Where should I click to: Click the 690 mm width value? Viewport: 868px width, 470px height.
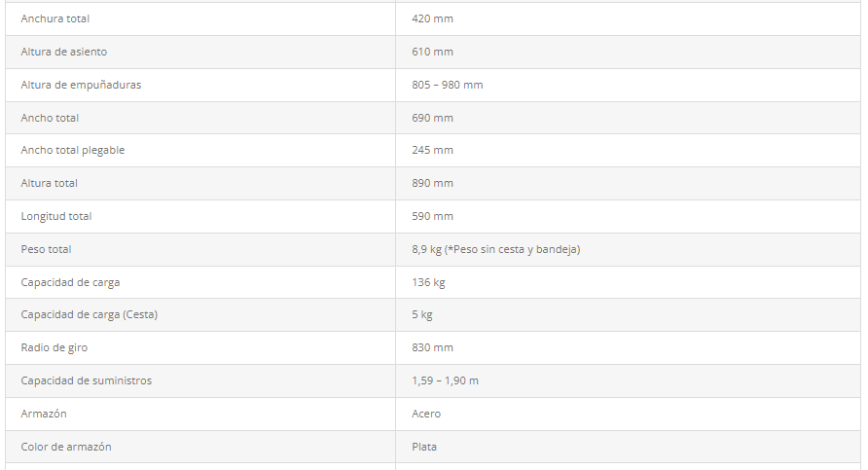(432, 118)
